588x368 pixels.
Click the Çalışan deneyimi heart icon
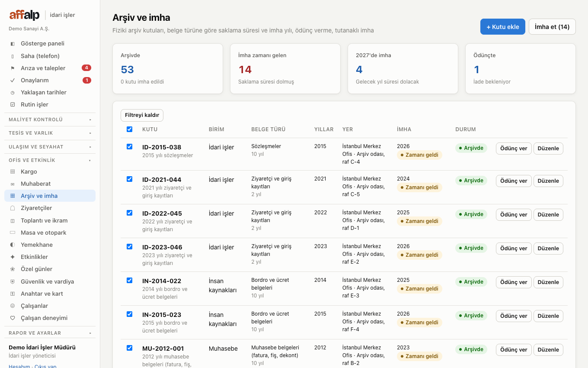pyautogui.click(x=13, y=318)
